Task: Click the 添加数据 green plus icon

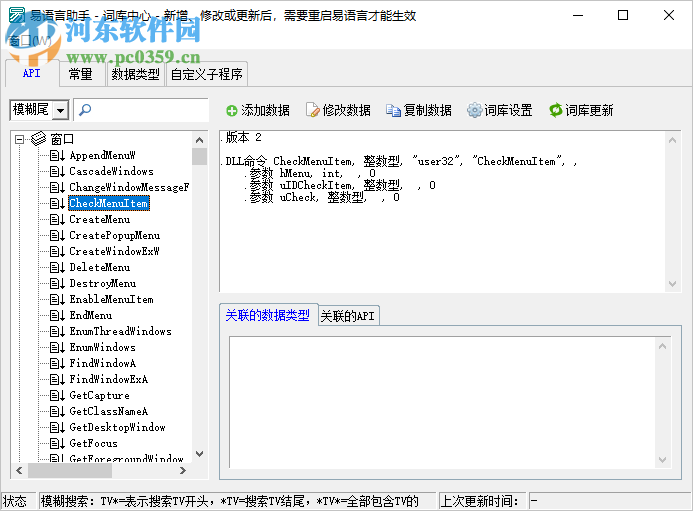Action: pos(232,111)
